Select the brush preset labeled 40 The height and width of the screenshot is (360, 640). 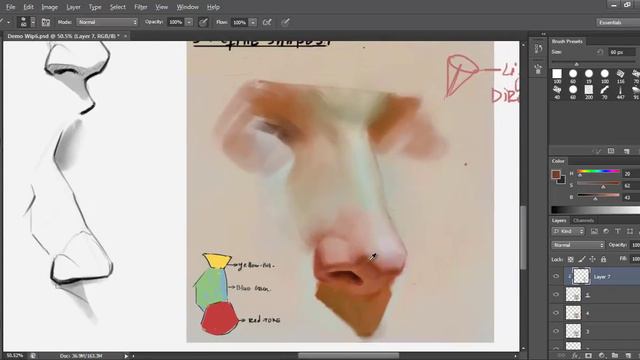[x=557, y=92]
